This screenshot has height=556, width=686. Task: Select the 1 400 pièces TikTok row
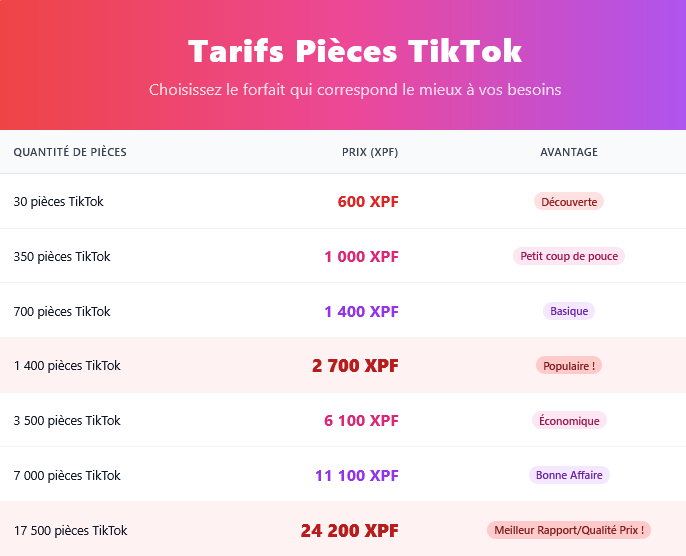pyautogui.click(x=67, y=366)
